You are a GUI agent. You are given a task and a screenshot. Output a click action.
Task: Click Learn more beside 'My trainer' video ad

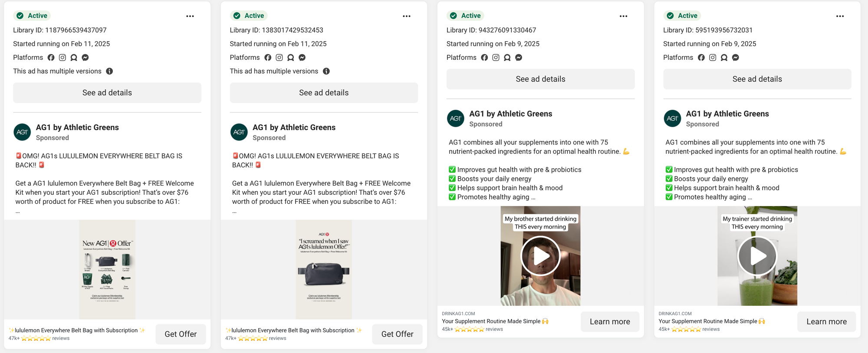click(x=826, y=322)
